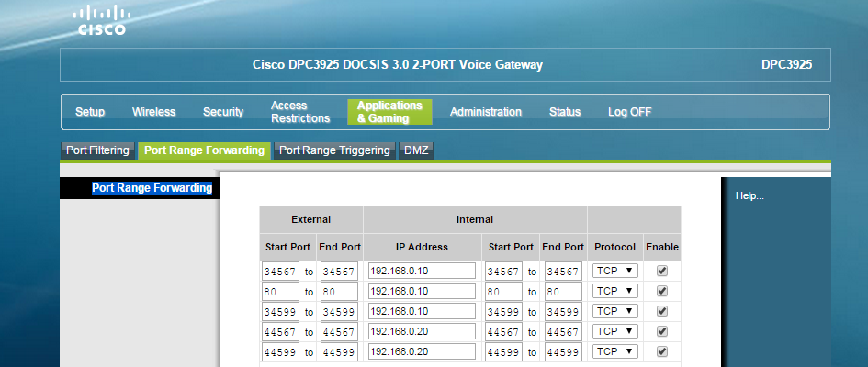Click the highlighted Port Range Forwarding heading
This screenshot has width=868, height=367.
pyautogui.click(x=152, y=188)
